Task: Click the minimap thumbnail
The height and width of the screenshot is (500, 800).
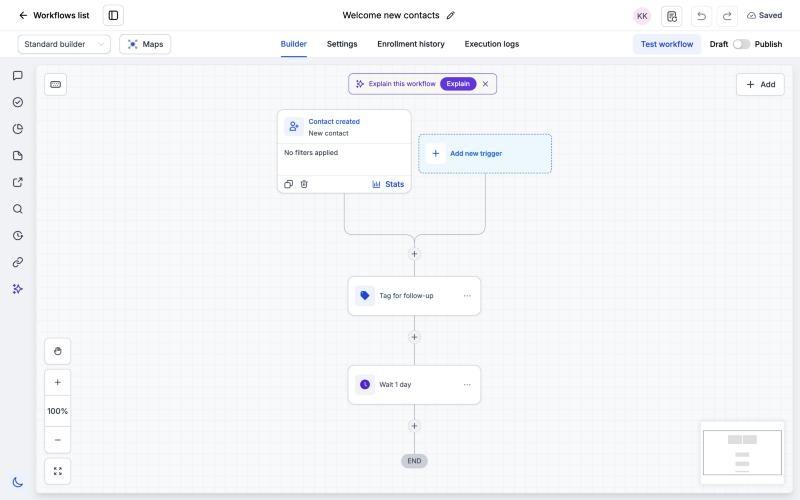Action: tap(742, 453)
